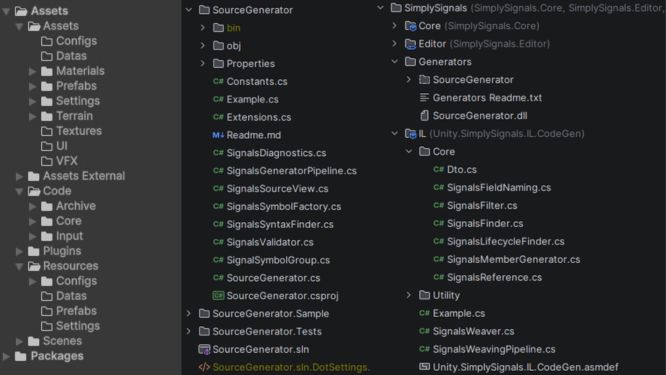This screenshot has width=666, height=375.
Task: Select the Input folder under Code
Action: [x=69, y=236]
